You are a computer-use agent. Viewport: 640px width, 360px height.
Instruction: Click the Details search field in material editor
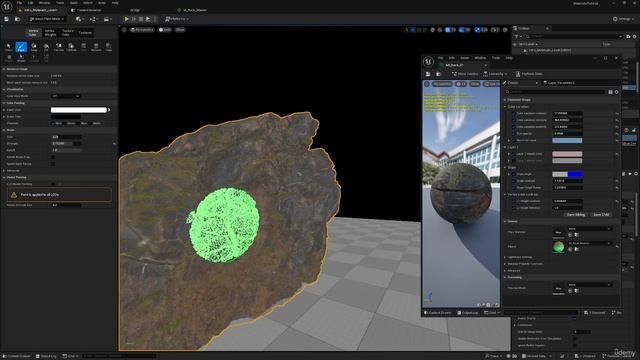pos(555,92)
